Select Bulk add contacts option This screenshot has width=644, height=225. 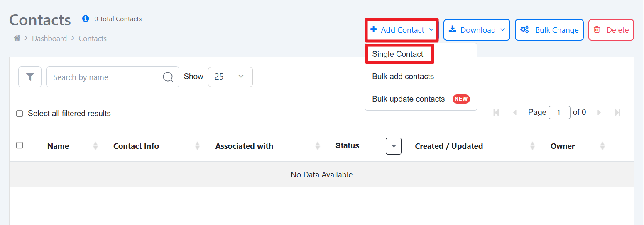click(403, 77)
